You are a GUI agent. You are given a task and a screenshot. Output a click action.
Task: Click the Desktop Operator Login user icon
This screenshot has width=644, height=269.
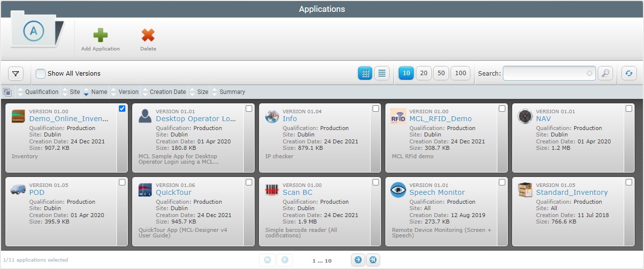(x=145, y=116)
